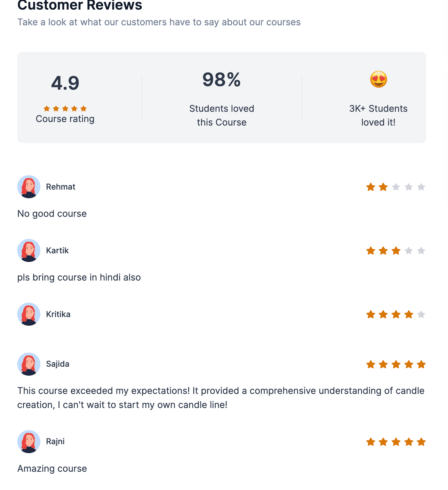Image resolution: width=448 pixels, height=490 pixels.
Task: Click Kartik's review text about Hindi
Action: pos(79,277)
